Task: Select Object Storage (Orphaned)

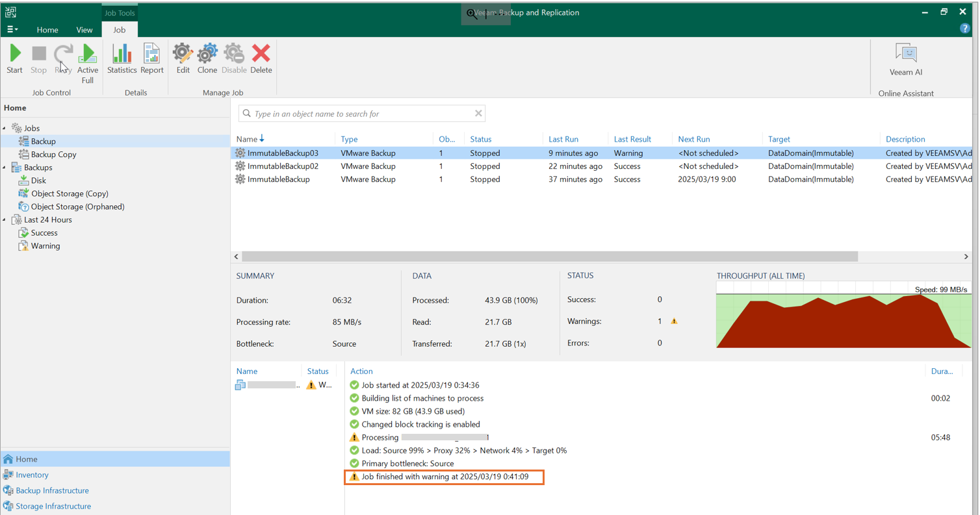Action: [x=71, y=207]
